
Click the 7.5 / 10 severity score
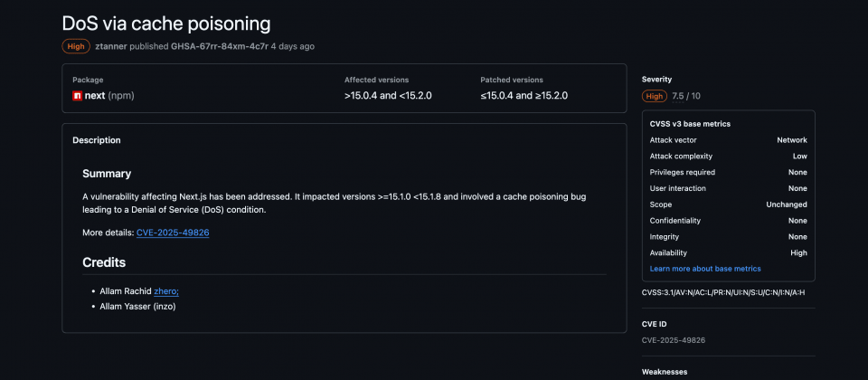[686, 96]
